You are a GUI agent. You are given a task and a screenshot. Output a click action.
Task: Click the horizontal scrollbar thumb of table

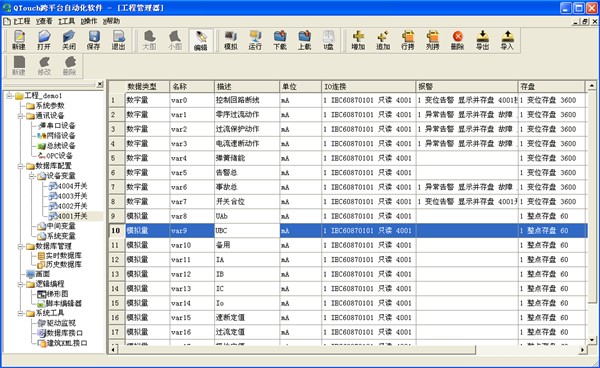297,350
